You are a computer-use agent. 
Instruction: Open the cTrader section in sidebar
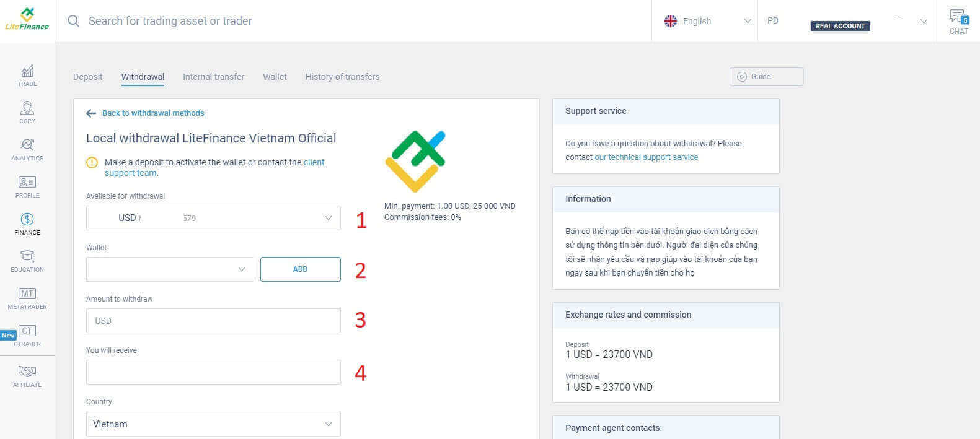(x=27, y=336)
